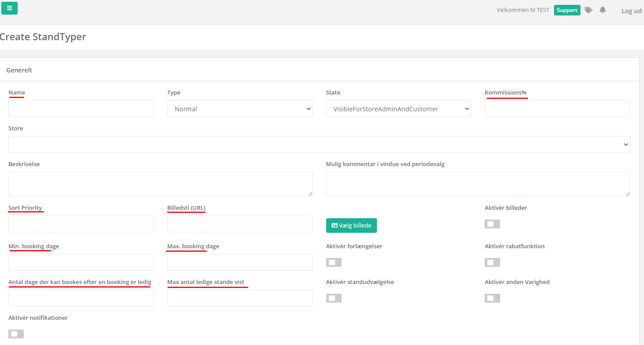This screenshot has width=644, height=345.
Task: Enable the Aktivér standudvælgelse switch
Action: [x=334, y=298]
